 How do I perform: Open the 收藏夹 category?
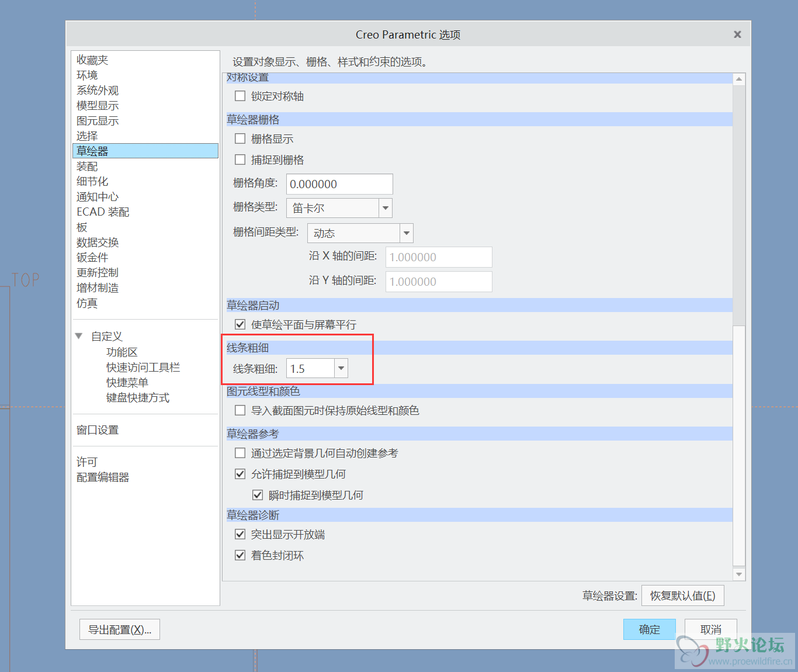[92, 60]
